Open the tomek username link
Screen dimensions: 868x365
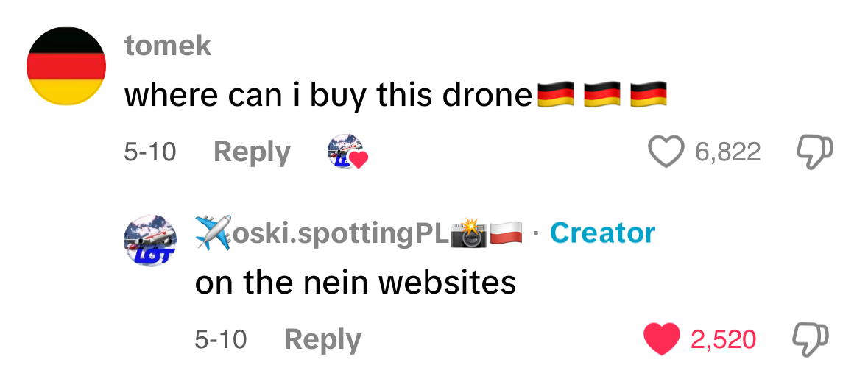[x=168, y=46]
